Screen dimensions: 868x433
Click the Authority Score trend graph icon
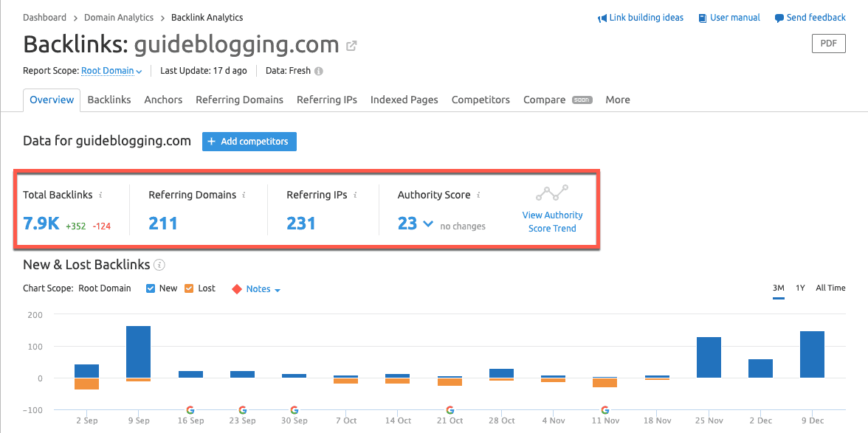[552, 193]
